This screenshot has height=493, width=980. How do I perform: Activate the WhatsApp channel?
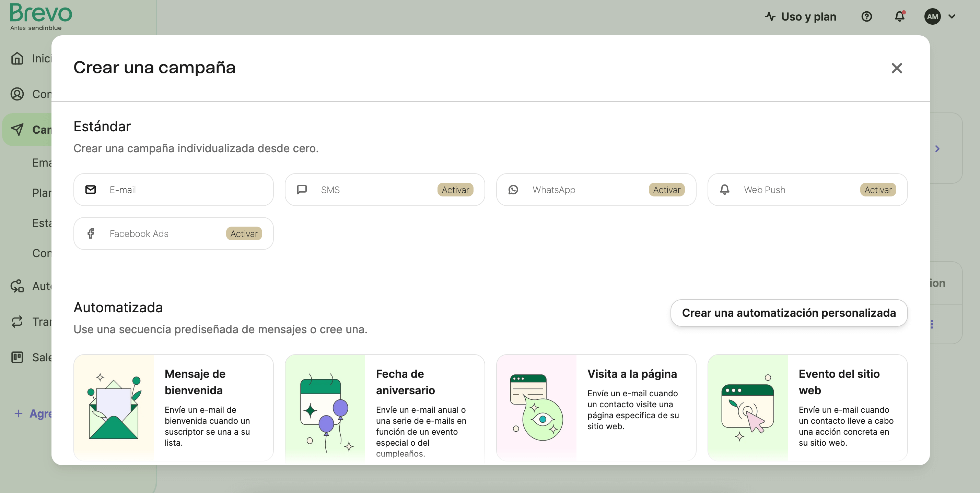click(x=666, y=190)
